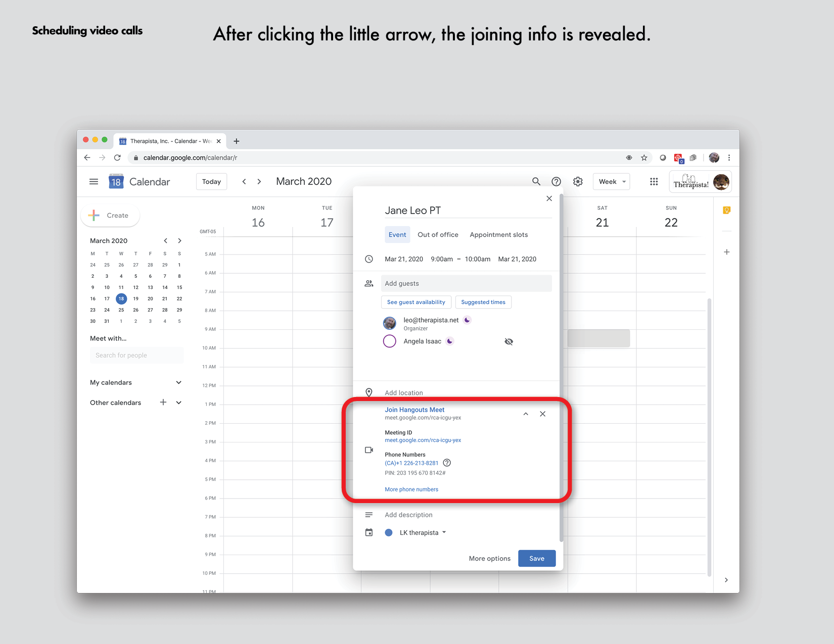Click the Create plus icon
The width and height of the screenshot is (834, 644).
[x=94, y=215]
